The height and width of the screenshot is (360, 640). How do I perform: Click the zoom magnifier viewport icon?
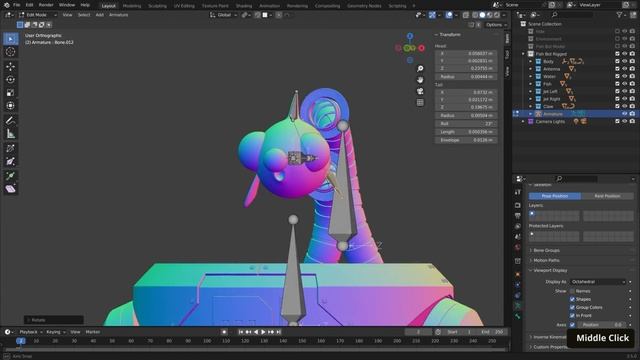pyautogui.click(x=420, y=69)
